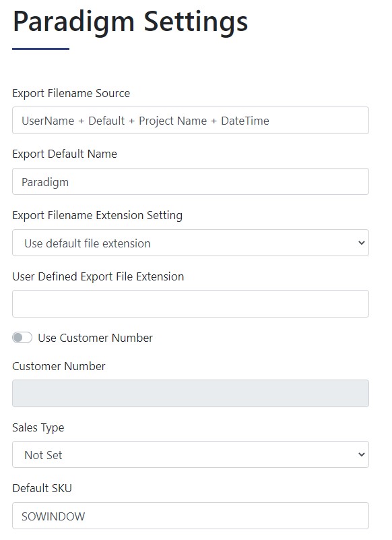Click the blue underline below the page title
Image resolution: width=392 pixels, height=540 pixels.
(x=40, y=49)
